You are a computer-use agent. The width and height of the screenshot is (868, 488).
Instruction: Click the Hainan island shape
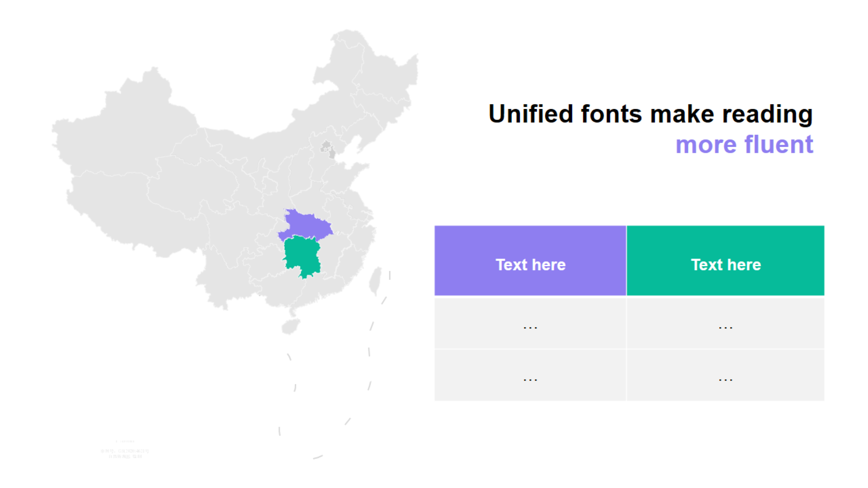tap(290, 326)
